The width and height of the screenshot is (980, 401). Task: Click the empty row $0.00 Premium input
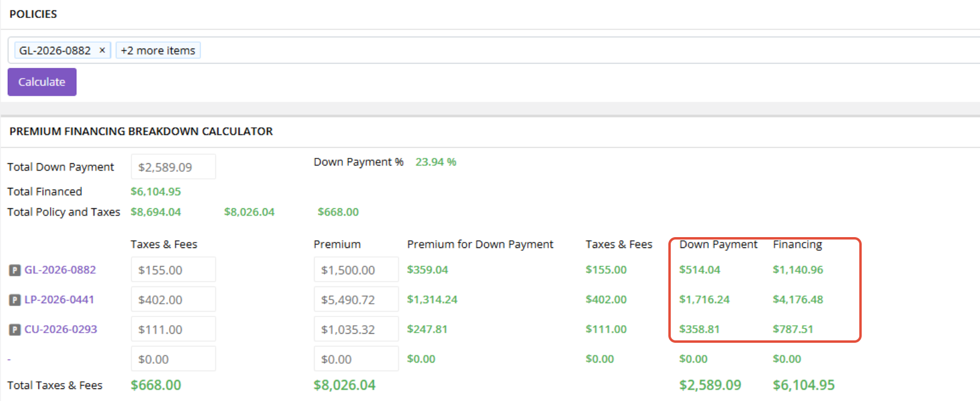coord(356,359)
